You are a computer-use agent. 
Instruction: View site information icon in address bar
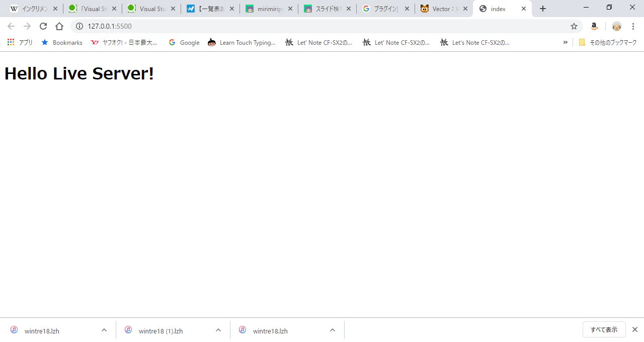(79, 26)
